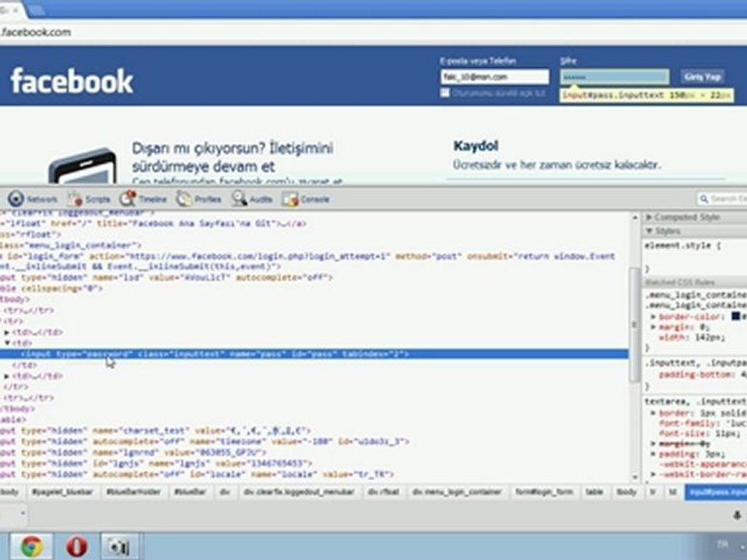Click the down-arrow icon in DevTools bottom bar

[737, 515]
